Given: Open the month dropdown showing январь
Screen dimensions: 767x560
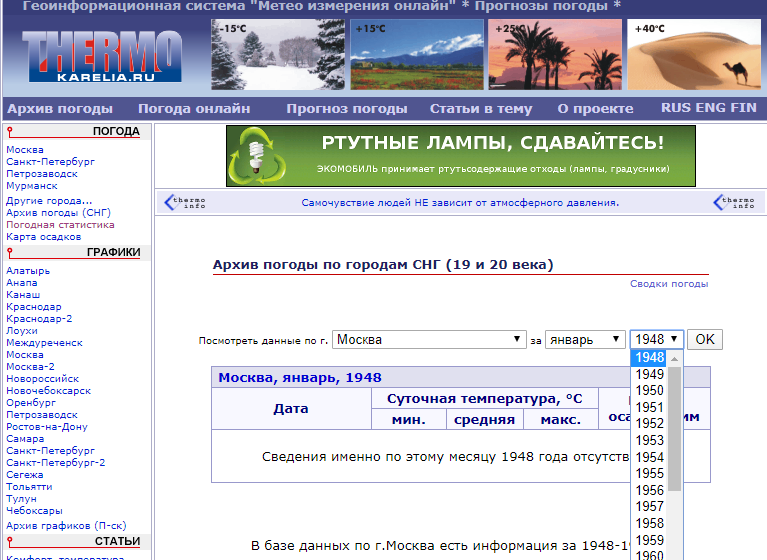Looking at the screenshot, I should (585, 339).
